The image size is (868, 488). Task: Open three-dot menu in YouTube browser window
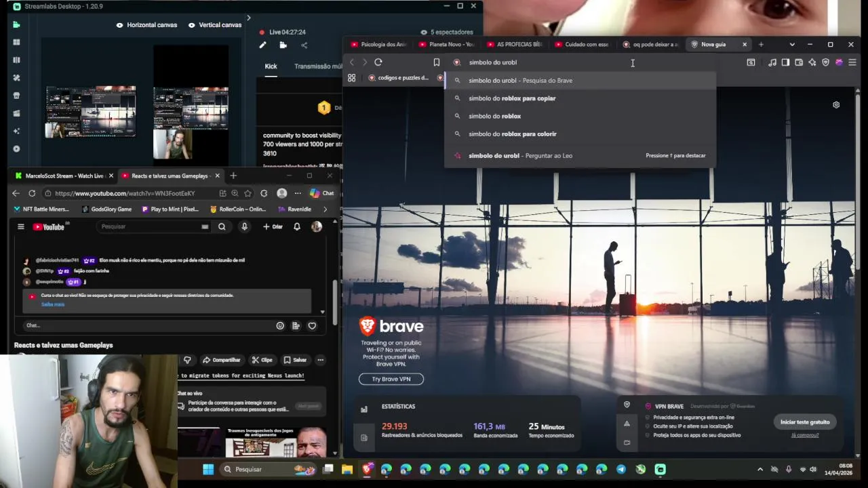[x=297, y=193]
